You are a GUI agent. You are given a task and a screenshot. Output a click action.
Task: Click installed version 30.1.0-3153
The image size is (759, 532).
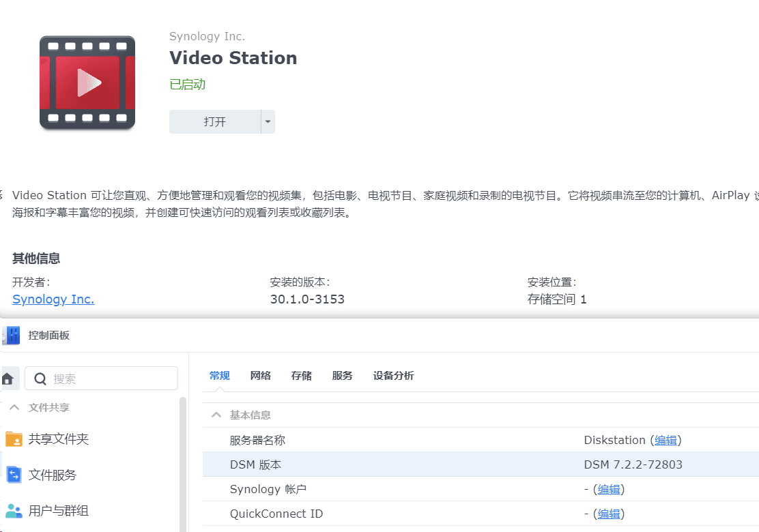[x=307, y=299]
